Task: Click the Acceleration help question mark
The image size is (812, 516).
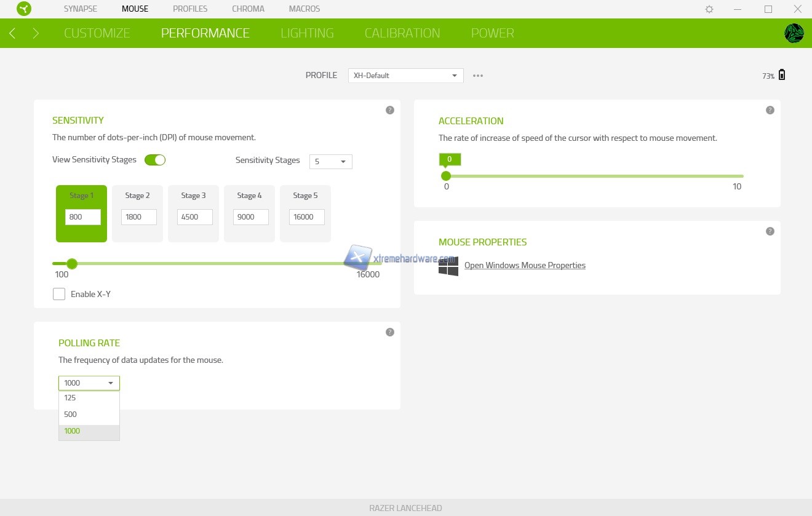Action: click(x=770, y=110)
